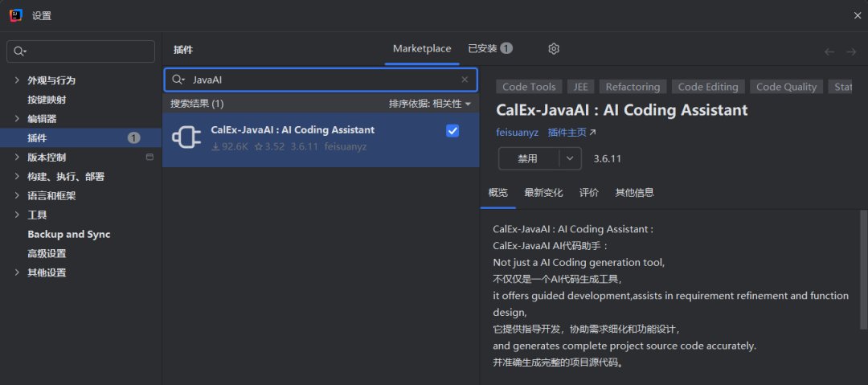868x385 pixels.
Task: Clear the JavaAI search text
Action: (465, 80)
